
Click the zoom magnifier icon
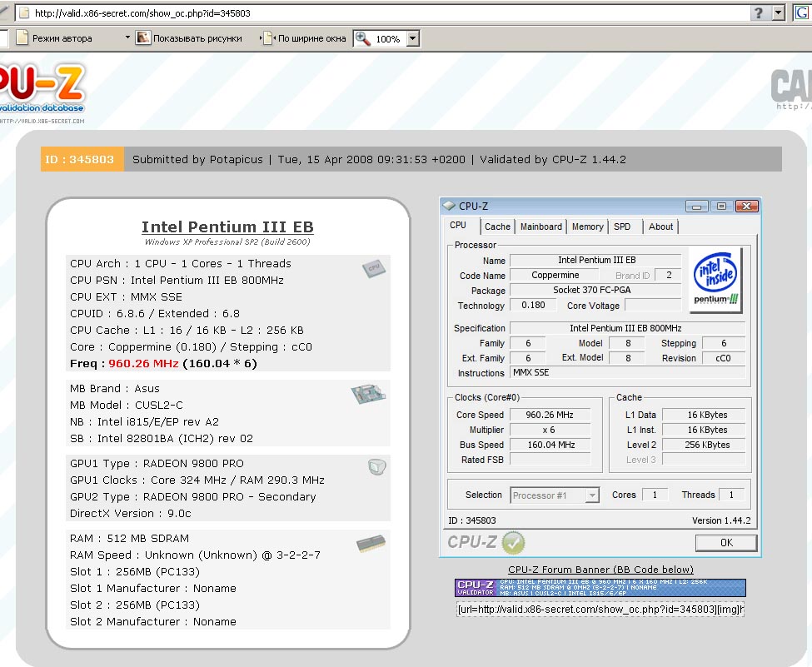[362, 38]
